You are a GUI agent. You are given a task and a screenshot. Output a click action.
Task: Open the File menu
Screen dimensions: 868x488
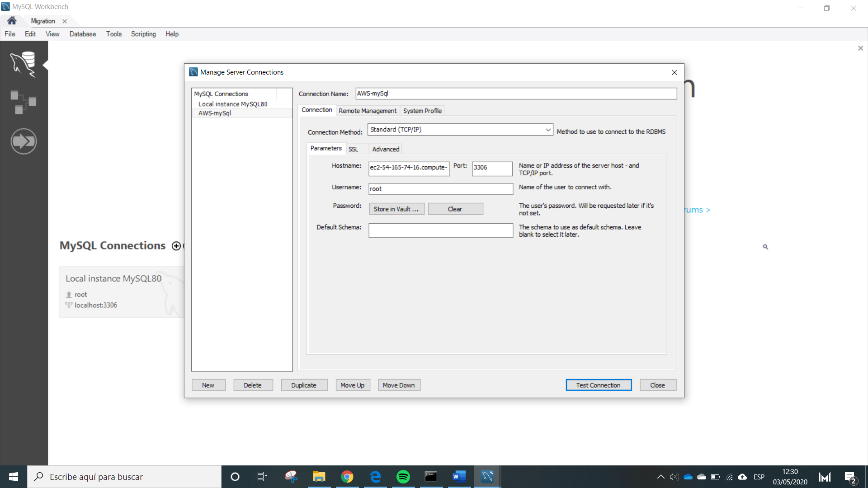pos(10,34)
